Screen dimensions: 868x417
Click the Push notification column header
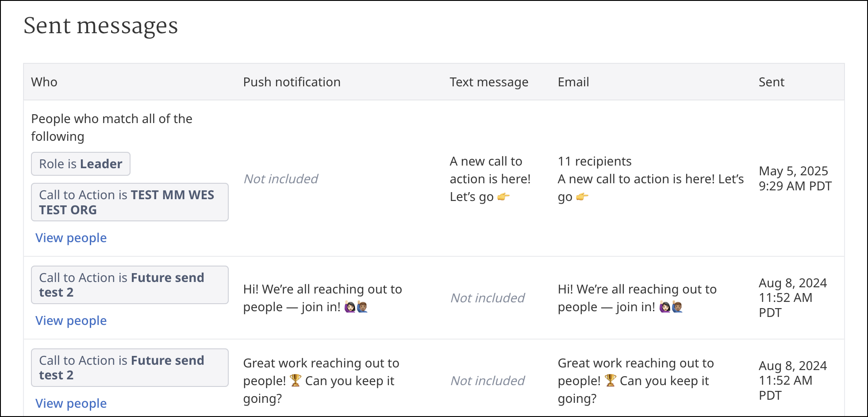pyautogui.click(x=292, y=82)
